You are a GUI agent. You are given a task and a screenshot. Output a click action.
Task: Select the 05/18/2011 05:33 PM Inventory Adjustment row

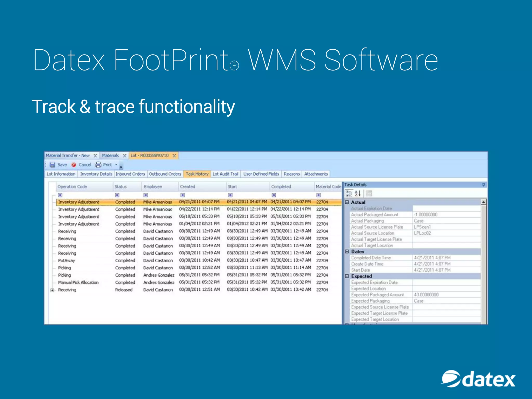(199, 216)
